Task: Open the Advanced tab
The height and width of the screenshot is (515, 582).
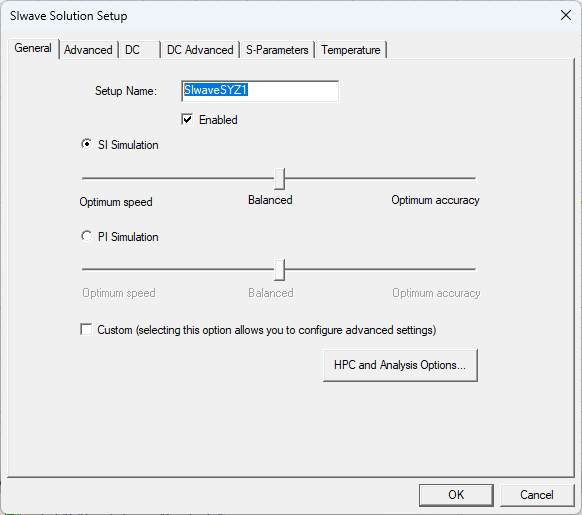Action: [88, 50]
